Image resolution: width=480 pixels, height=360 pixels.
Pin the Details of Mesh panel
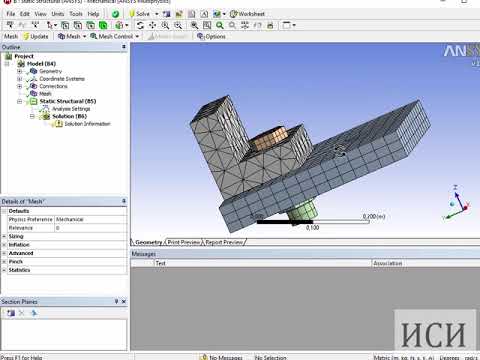click(124, 201)
